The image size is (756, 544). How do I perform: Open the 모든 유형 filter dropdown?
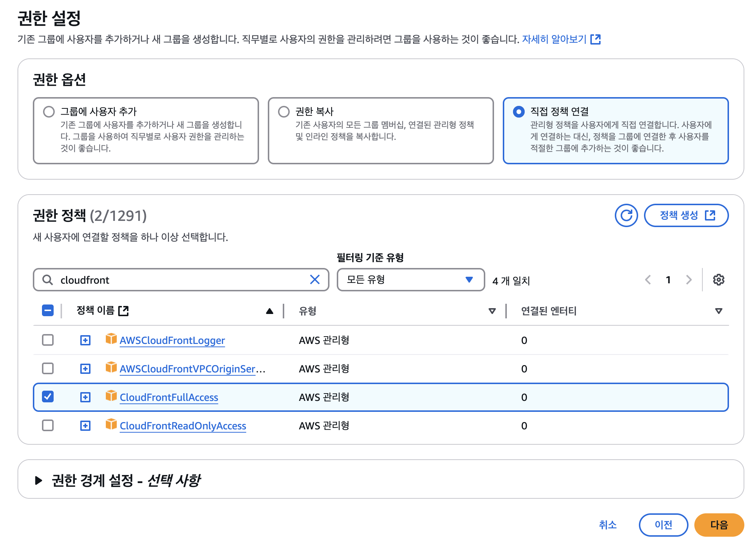pyautogui.click(x=410, y=280)
